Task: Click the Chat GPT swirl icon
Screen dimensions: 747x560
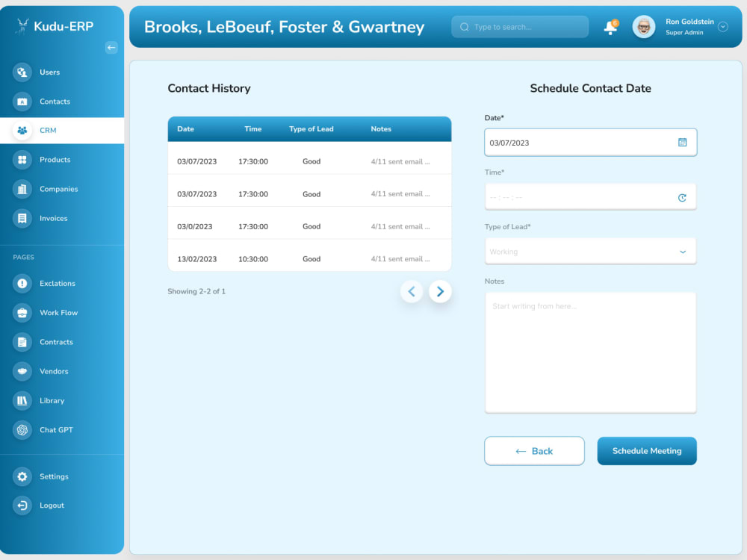Action: point(22,430)
